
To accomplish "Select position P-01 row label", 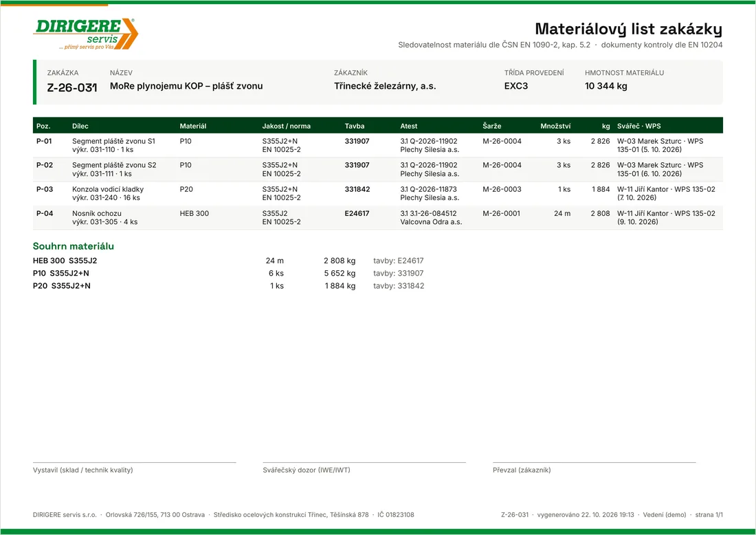I will coord(44,142).
